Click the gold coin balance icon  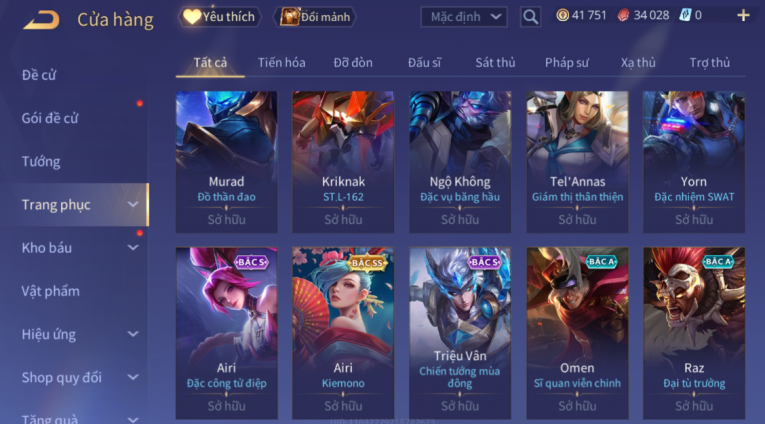coord(563,16)
